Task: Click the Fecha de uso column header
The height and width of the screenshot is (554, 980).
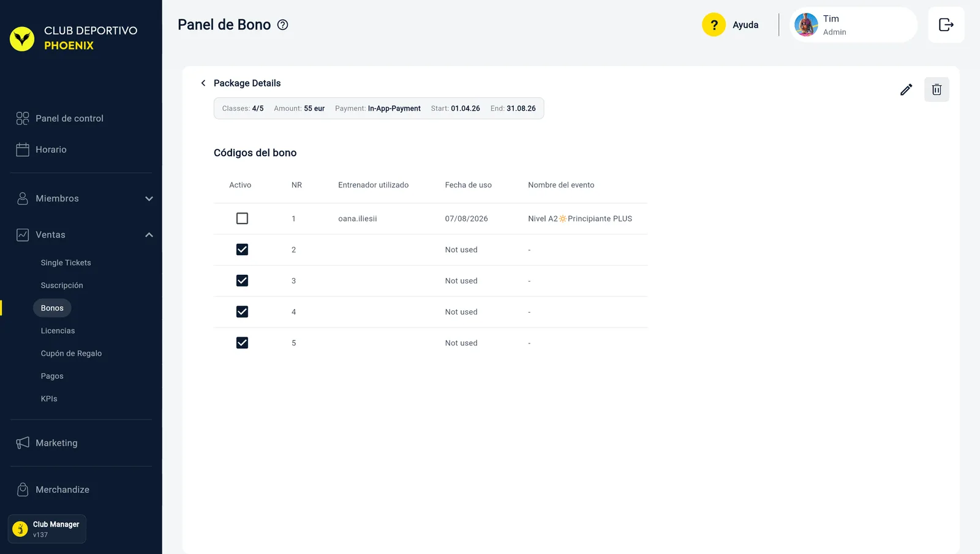Action: pyautogui.click(x=468, y=185)
